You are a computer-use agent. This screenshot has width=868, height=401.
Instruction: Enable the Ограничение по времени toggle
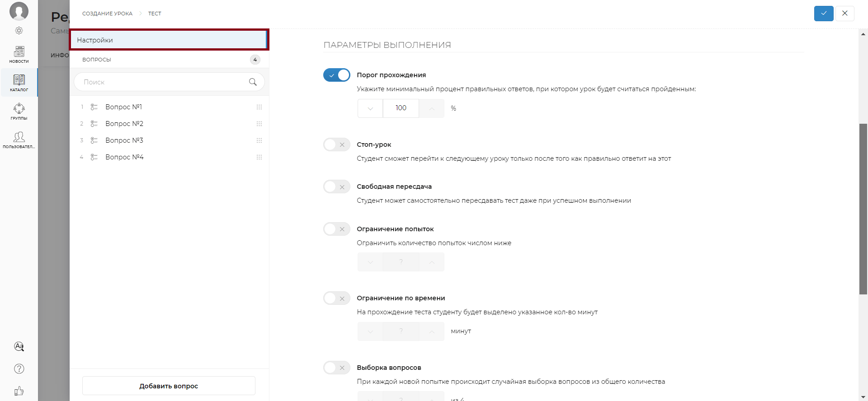(337, 298)
